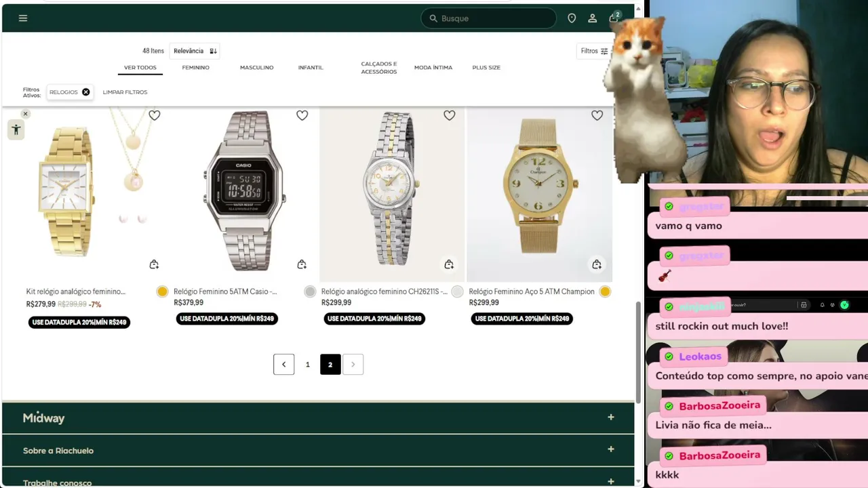This screenshot has height=488, width=868.
Task: Open Kit relógio analógico feminino title
Action: tap(76, 291)
